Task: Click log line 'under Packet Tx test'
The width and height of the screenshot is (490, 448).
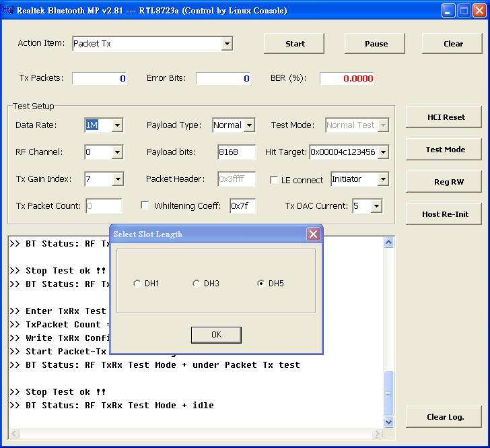Action: pyautogui.click(x=246, y=364)
